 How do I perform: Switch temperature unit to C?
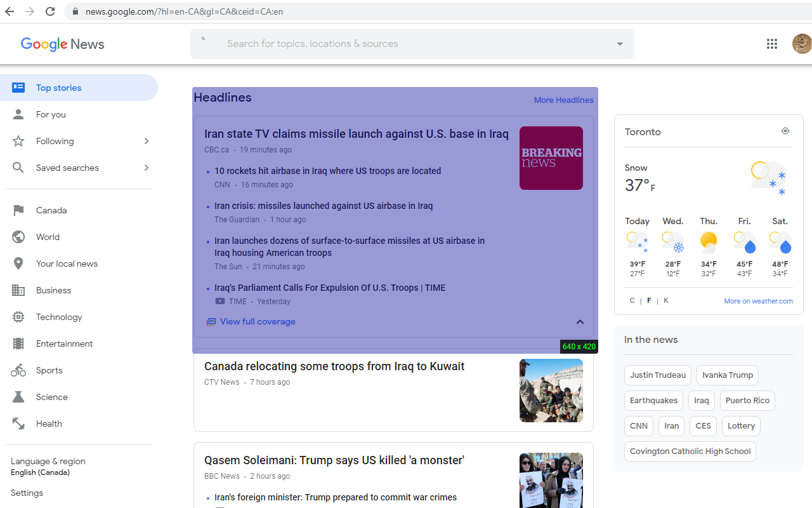click(632, 300)
